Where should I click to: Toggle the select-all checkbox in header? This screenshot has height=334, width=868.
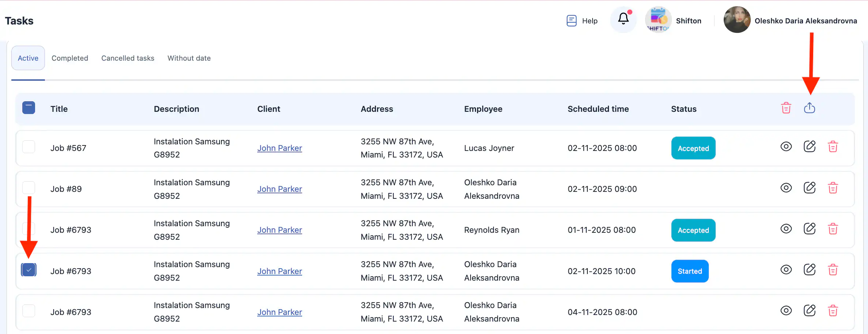pos(28,108)
